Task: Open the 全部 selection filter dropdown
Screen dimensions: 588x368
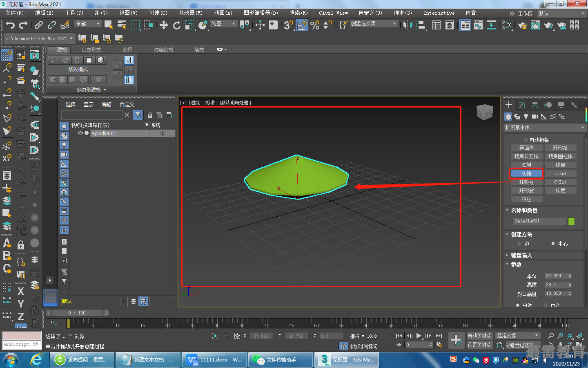Action: coord(88,24)
